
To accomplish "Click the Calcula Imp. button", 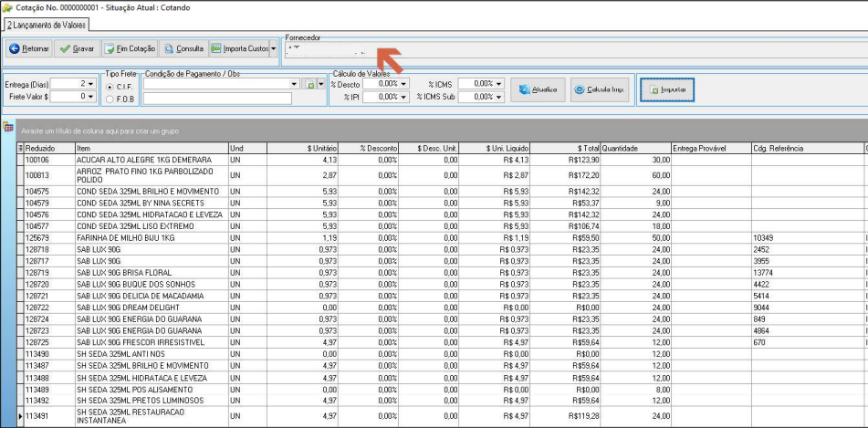I will 600,89.
